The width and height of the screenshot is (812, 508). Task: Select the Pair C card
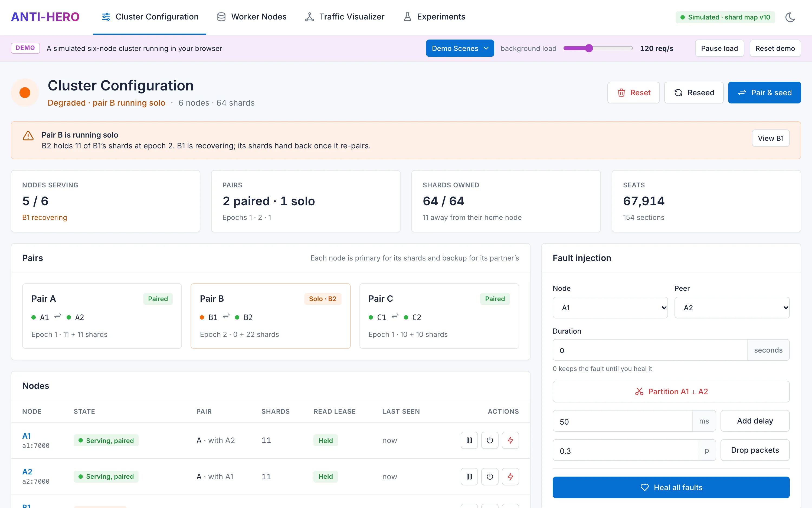pyautogui.click(x=439, y=316)
